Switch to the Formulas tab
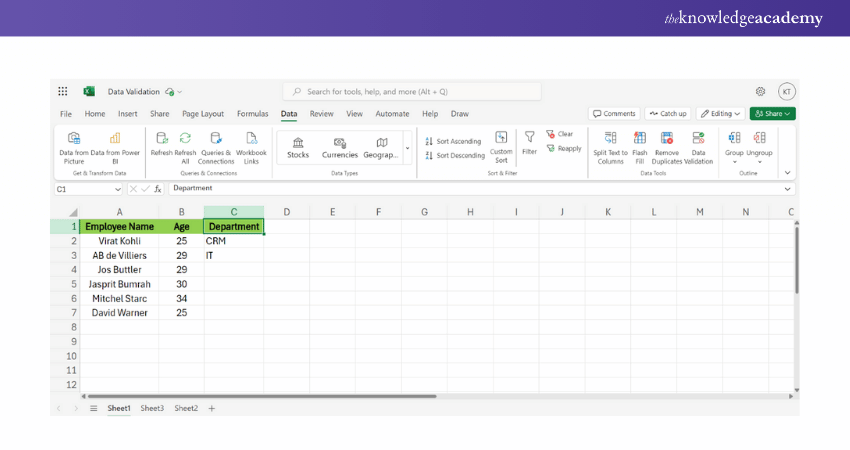850x450 pixels. pyautogui.click(x=252, y=114)
